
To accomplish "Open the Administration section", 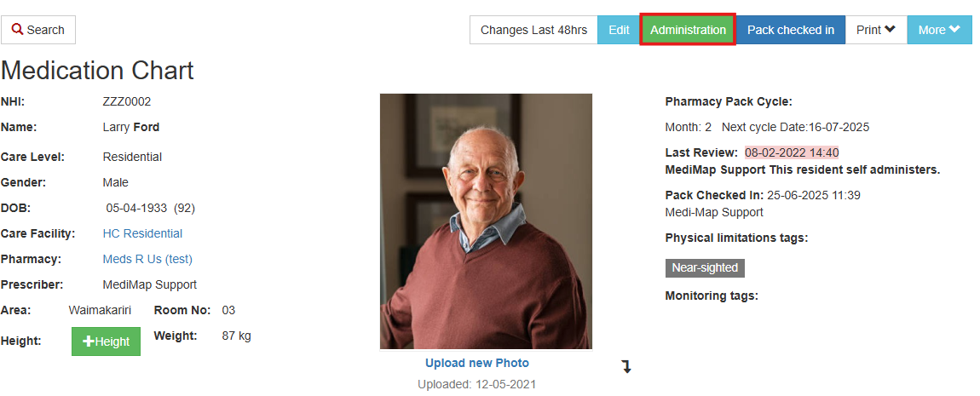I will click(688, 30).
